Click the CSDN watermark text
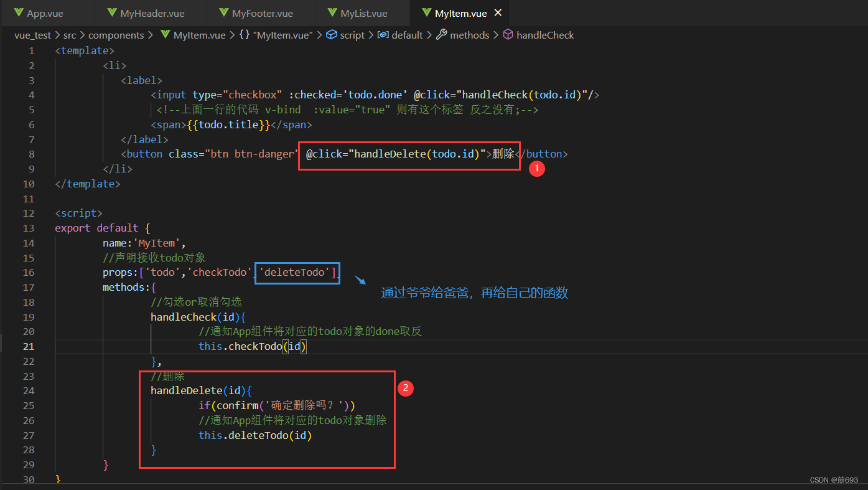This screenshot has width=868, height=490. point(833,479)
